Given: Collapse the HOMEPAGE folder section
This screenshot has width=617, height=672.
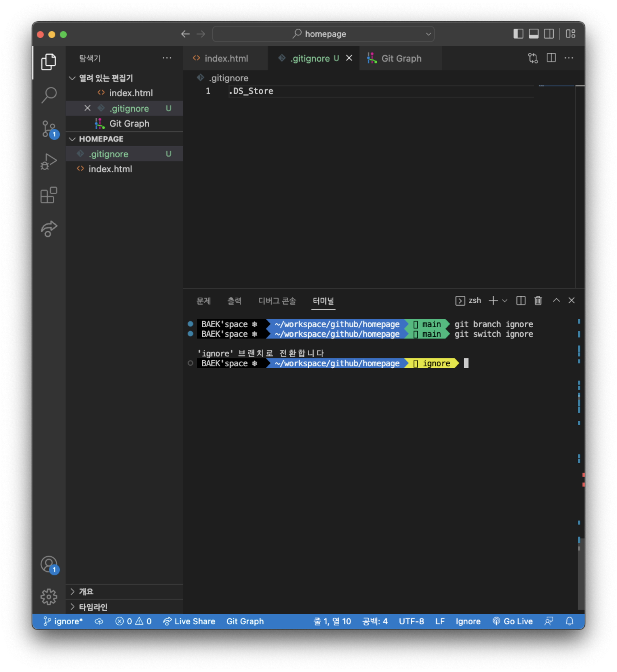Looking at the screenshot, I should coord(73,139).
